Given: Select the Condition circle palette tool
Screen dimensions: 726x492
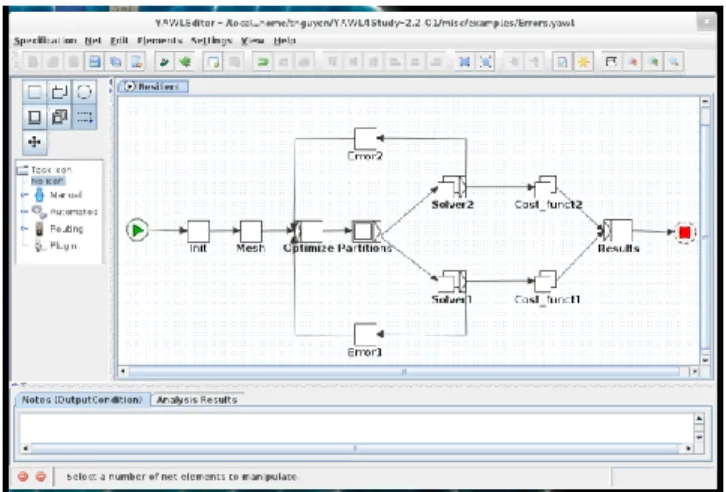Looking at the screenshot, I should pos(84,92).
